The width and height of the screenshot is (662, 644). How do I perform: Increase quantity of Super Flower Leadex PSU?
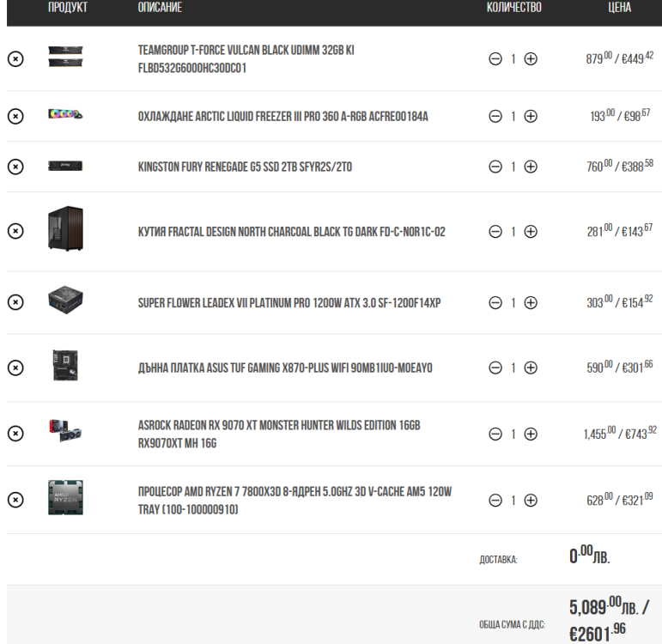point(531,303)
